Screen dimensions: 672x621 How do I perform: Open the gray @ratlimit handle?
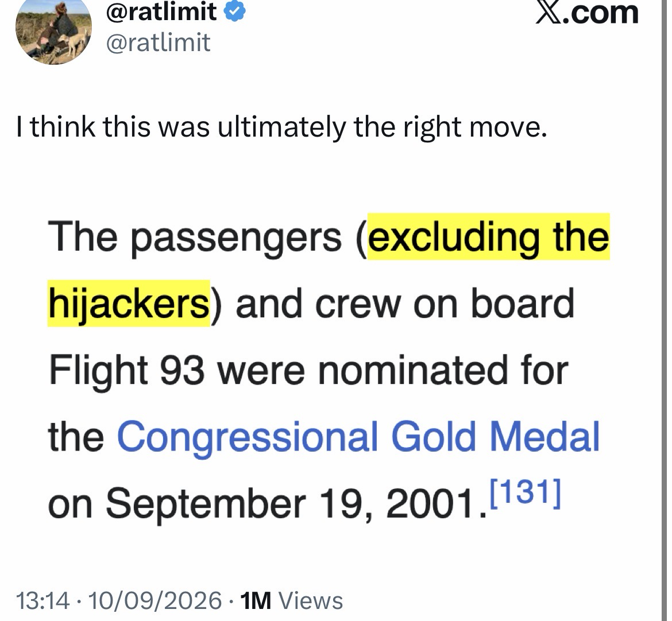pos(158,43)
